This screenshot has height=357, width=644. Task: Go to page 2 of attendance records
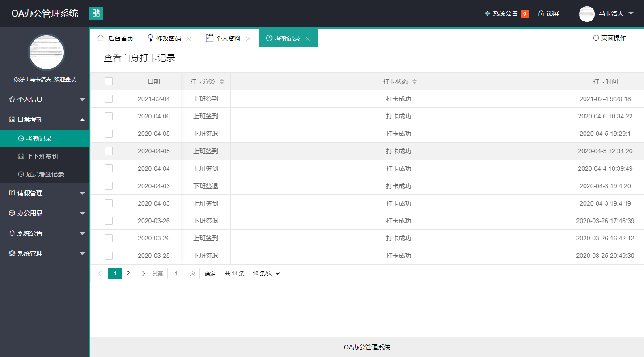coord(128,273)
